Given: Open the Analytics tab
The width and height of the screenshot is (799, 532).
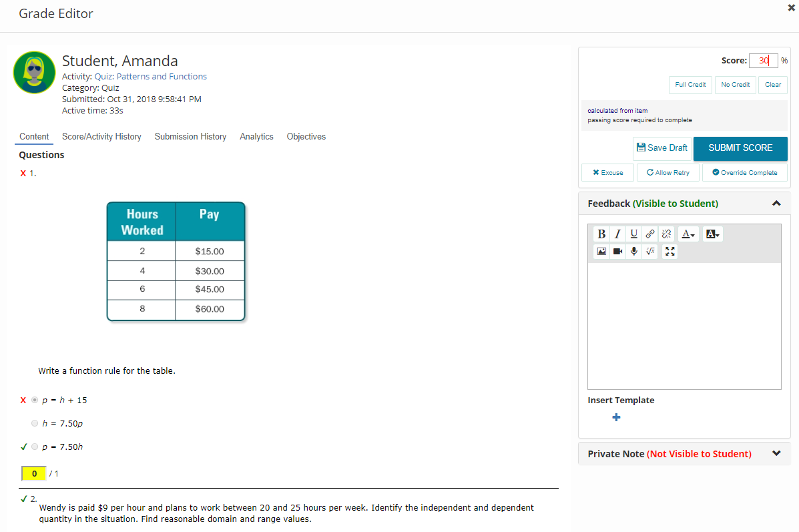Looking at the screenshot, I should coord(256,136).
